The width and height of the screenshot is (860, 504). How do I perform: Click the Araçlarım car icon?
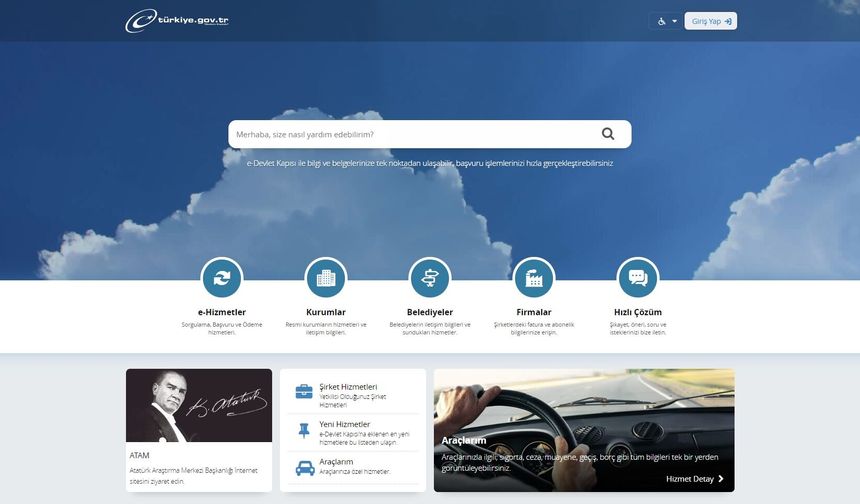305,468
